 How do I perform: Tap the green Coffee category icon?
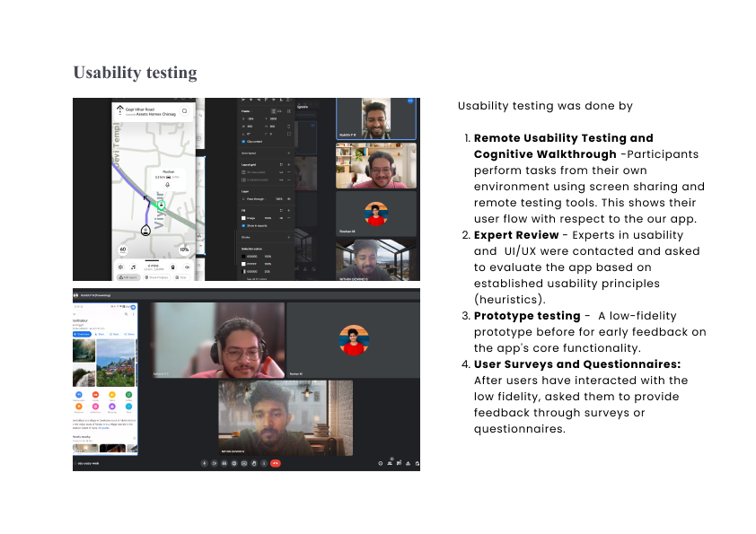(x=128, y=395)
